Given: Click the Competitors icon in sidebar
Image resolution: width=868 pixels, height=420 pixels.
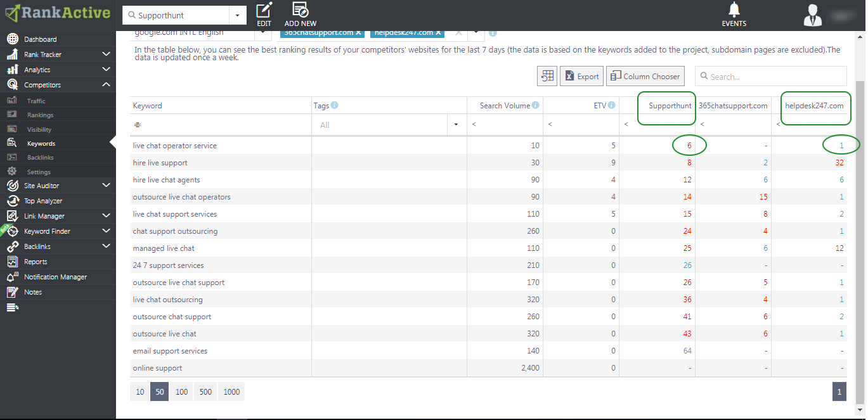Looking at the screenshot, I should [x=13, y=85].
